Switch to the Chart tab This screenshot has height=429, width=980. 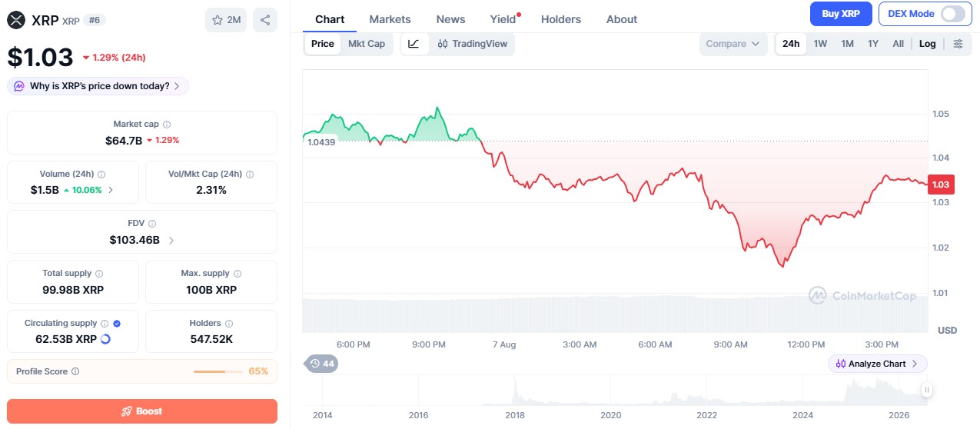330,19
